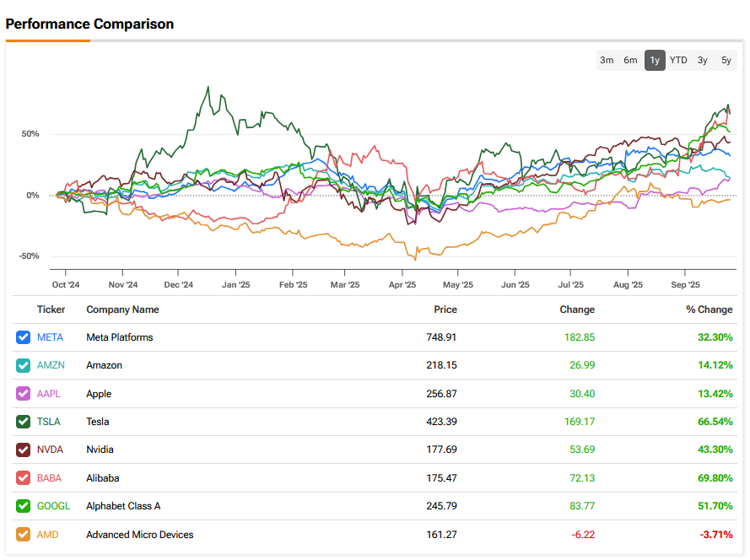The image size is (750, 560).
Task: Switch chart range to 3m
Action: click(607, 60)
